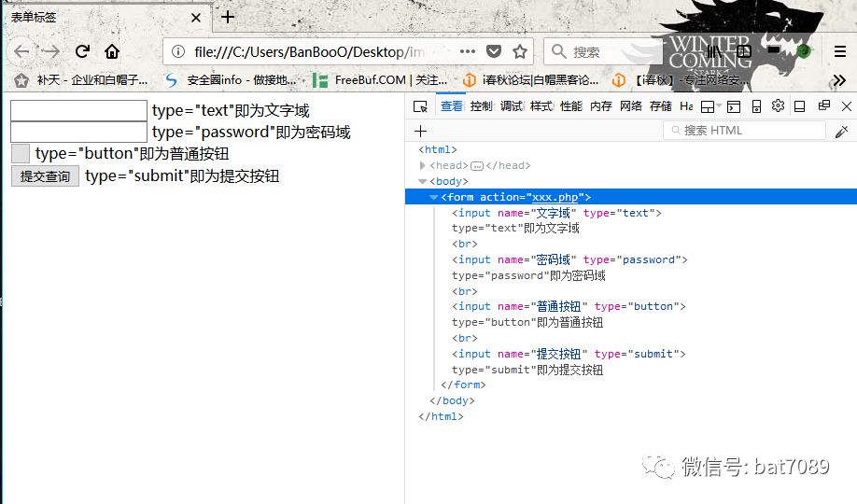
Task: Switch to the 查看 inspector tab
Action: [452, 106]
